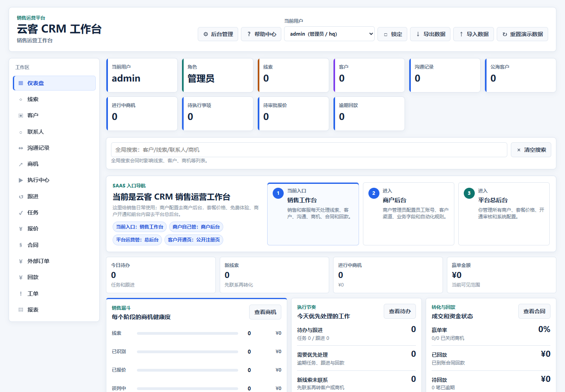
Task: Click the 查看商机 button
Action: point(265,312)
